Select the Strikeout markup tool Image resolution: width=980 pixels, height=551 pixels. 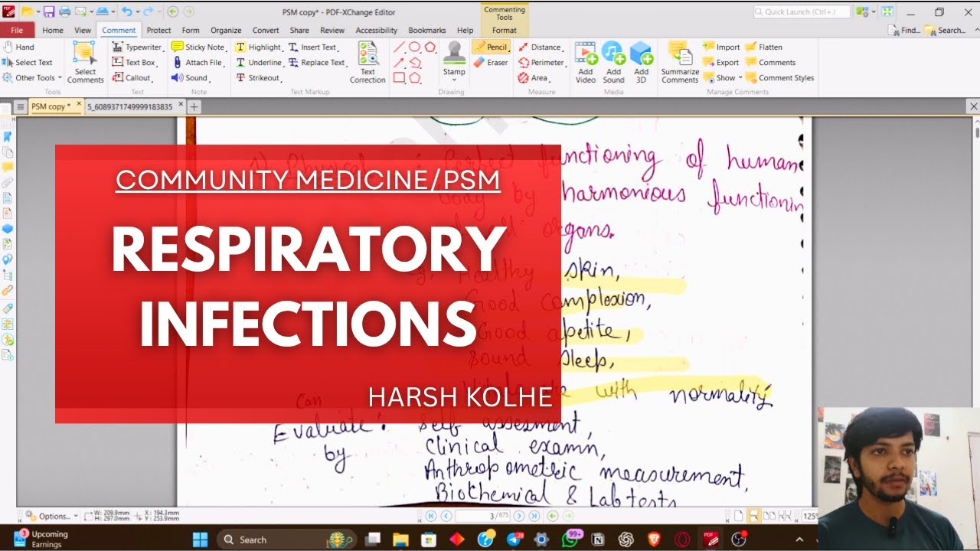(x=259, y=77)
